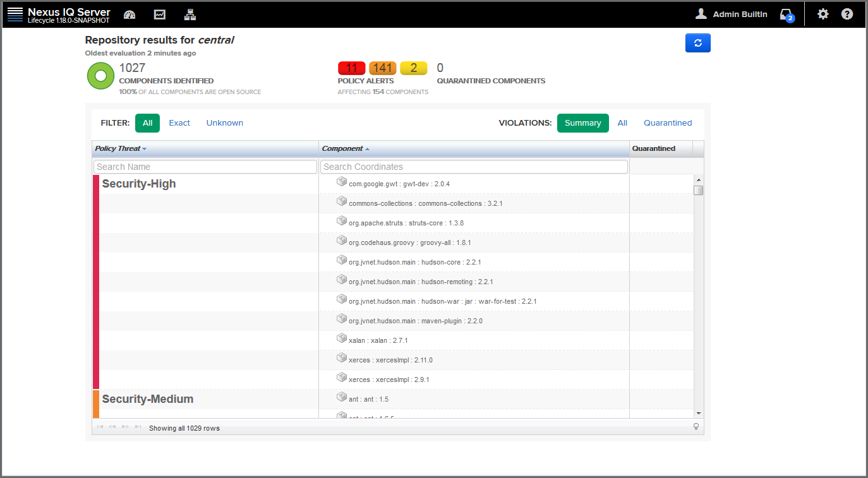Click the green components identified donut chart
868x478 pixels.
pos(100,76)
